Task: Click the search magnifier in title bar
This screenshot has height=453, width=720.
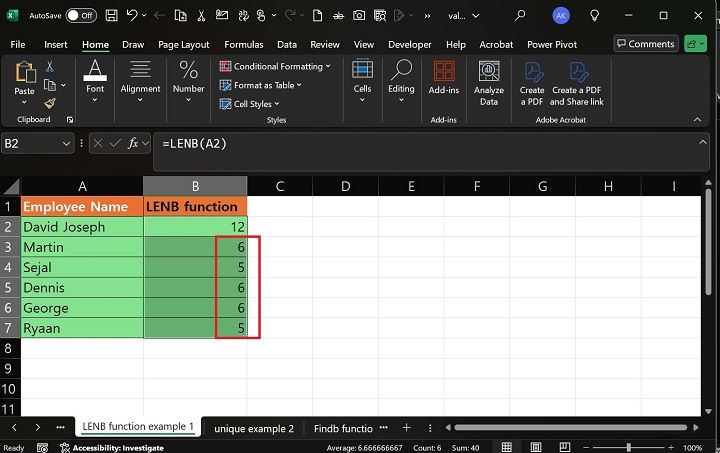Action: 520,15
